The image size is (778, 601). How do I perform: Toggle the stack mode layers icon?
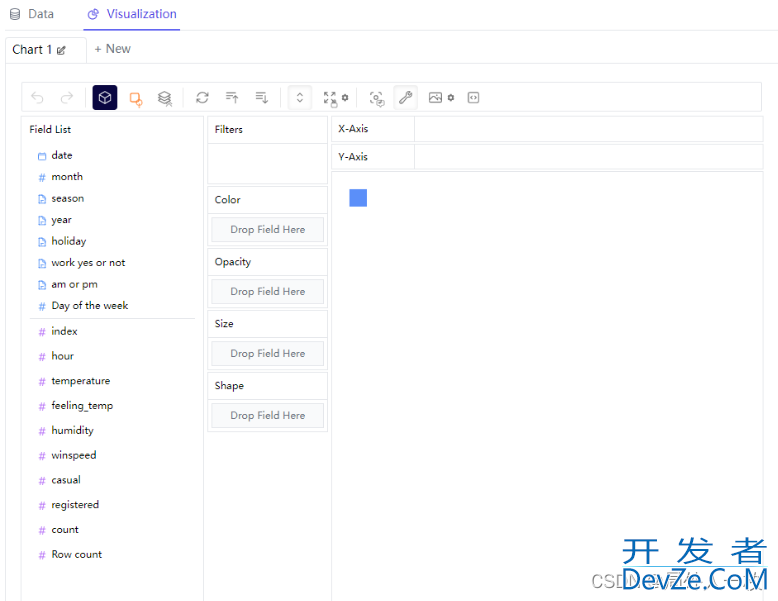tap(165, 98)
